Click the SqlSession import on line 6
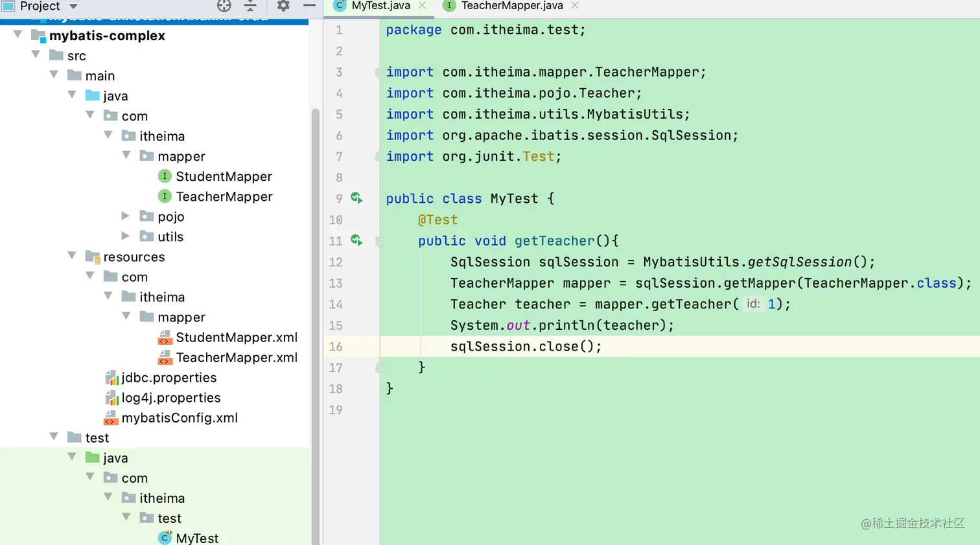 [x=562, y=135]
